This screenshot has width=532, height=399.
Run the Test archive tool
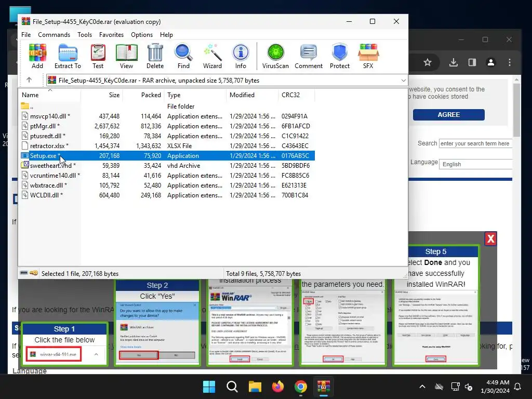(x=98, y=56)
